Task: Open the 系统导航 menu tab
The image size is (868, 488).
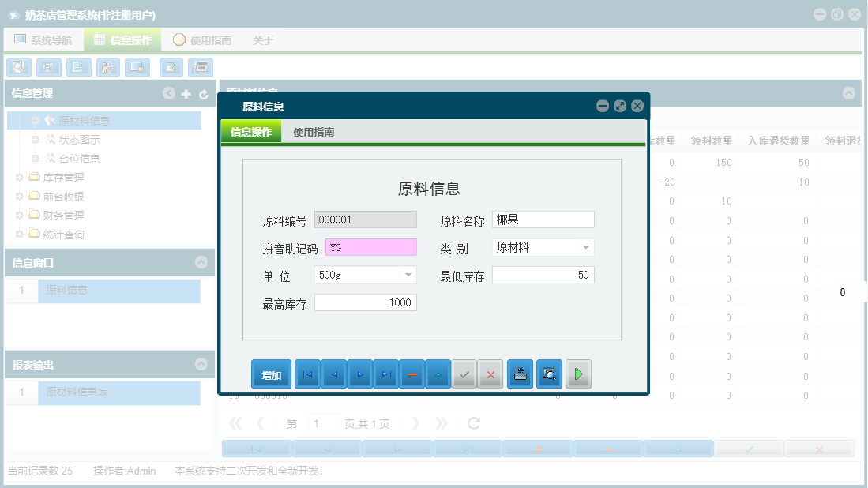Action: coord(43,39)
